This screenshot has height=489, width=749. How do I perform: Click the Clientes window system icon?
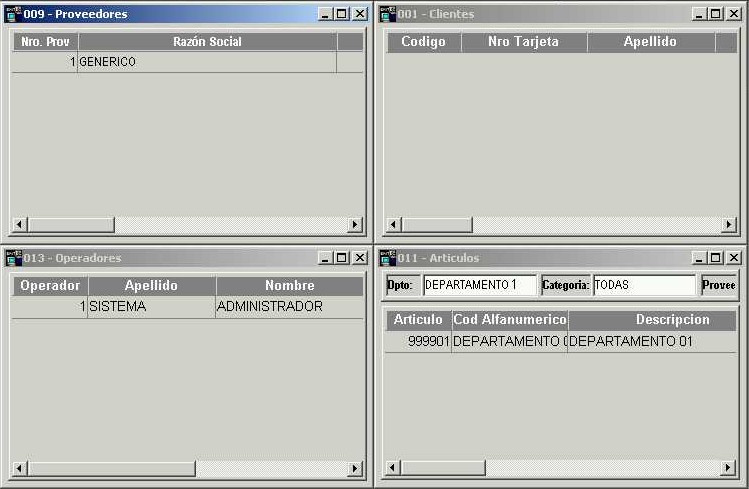(x=387, y=14)
